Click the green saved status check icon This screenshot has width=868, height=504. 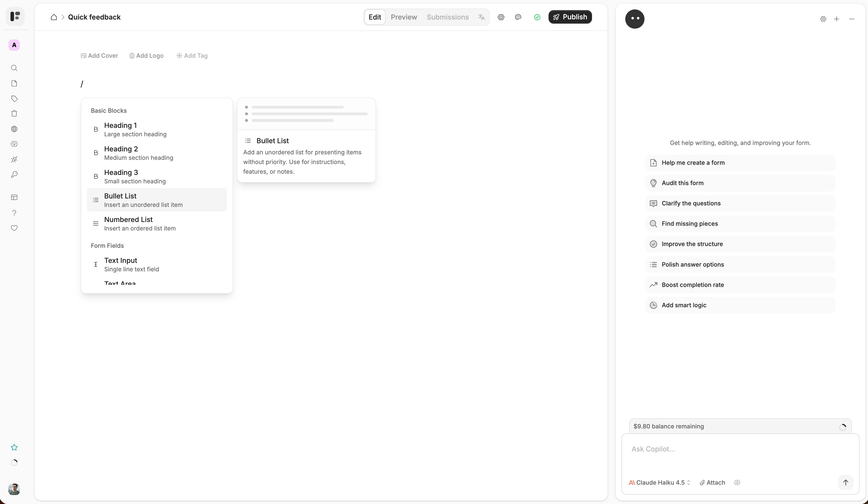coord(537,17)
